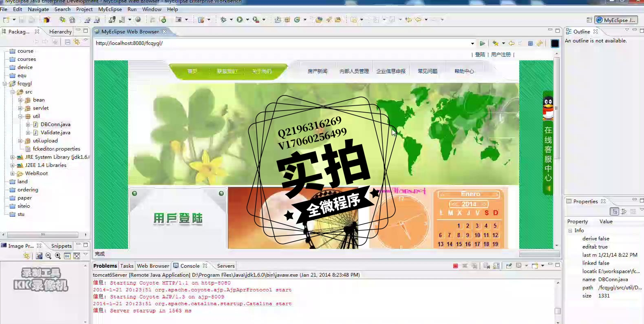
Task: Click the Package Explorer horizontal scrollbar
Action: (x=43, y=235)
